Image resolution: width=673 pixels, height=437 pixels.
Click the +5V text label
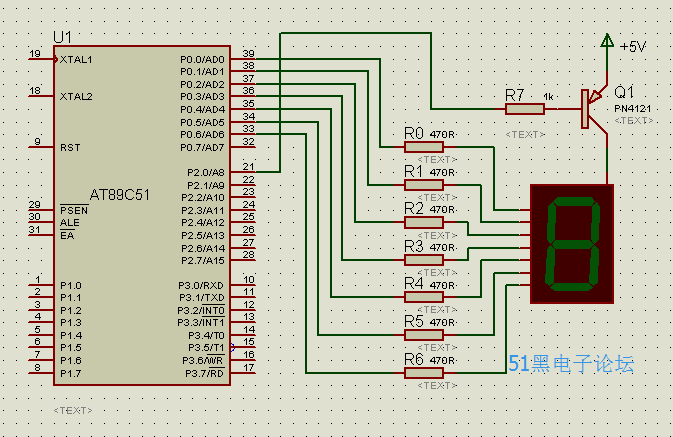[633, 46]
